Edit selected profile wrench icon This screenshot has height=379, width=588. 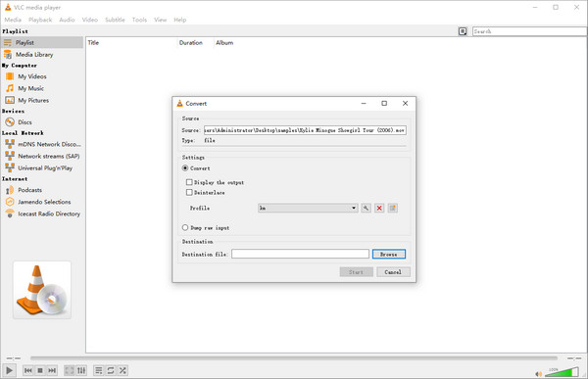tap(366, 208)
